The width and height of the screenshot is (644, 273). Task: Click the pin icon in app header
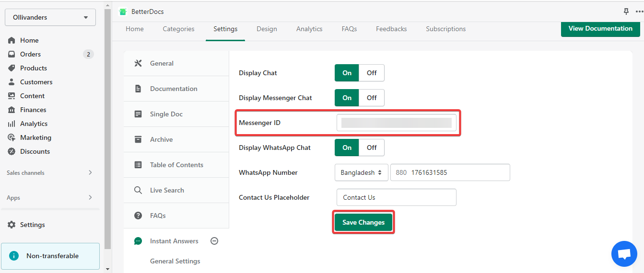(x=626, y=11)
